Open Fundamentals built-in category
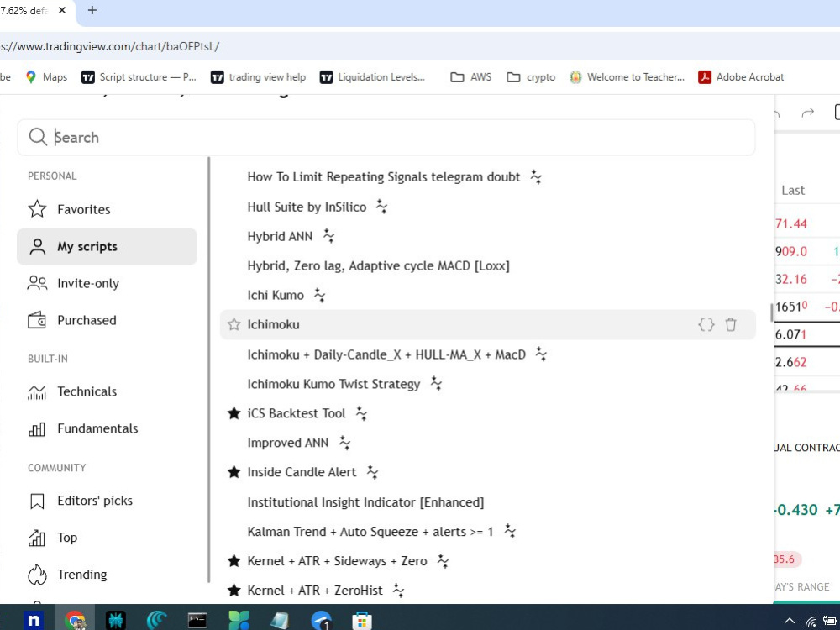This screenshot has height=630, width=840. pos(107,428)
